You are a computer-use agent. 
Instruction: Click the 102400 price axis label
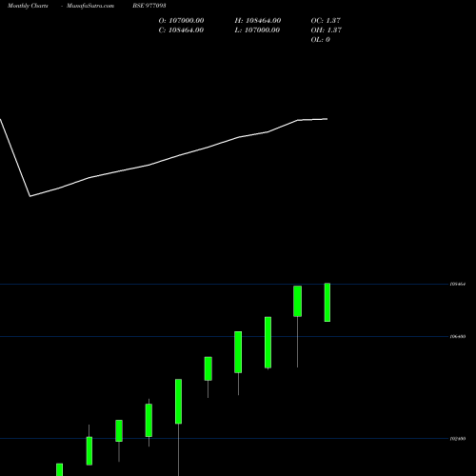pyautogui.click(x=458, y=439)
